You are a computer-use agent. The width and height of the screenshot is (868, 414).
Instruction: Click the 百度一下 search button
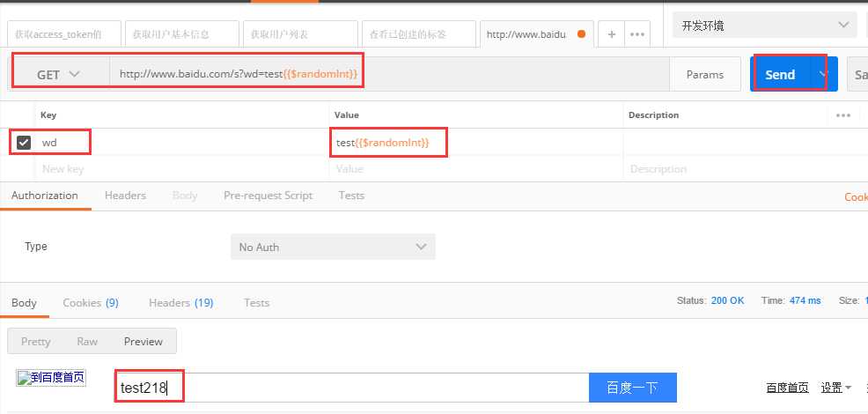pos(632,388)
